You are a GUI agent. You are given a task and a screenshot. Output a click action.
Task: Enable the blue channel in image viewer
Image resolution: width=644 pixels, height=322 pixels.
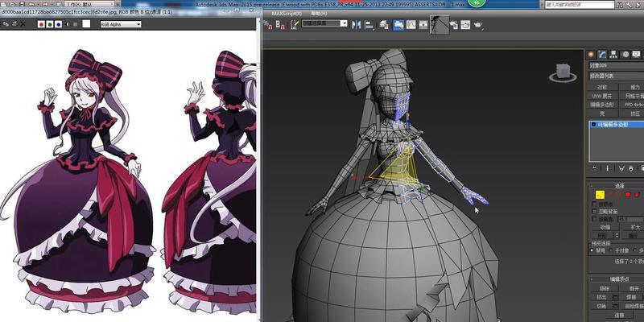coord(58,24)
